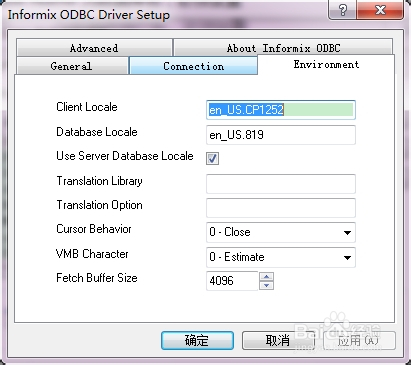Screen dimensions: 411x365
Task: Click the Client Locale input field
Action: (281, 110)
